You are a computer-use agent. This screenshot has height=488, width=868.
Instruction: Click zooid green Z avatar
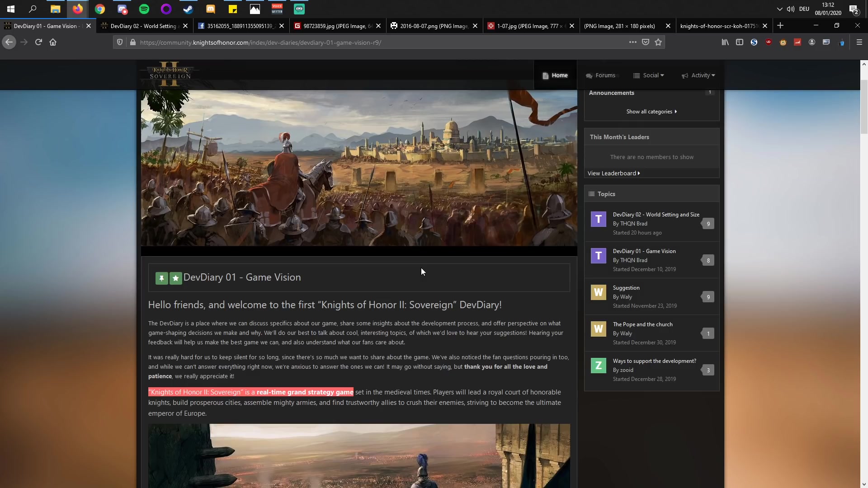pyautogui.click(x=599, y=366)
